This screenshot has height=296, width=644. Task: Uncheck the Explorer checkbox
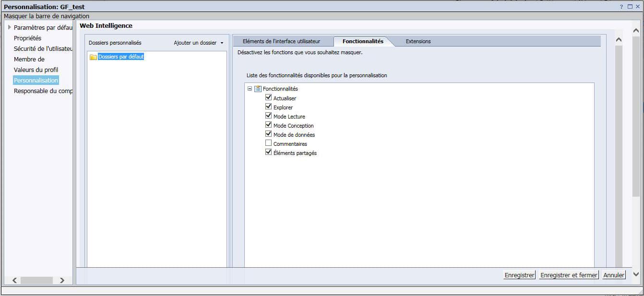tap(269, 107)
